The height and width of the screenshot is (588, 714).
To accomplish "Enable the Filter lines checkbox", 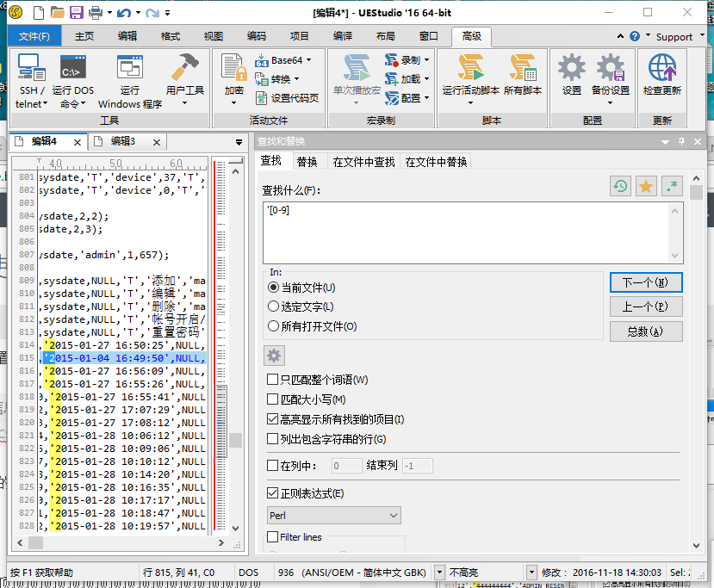I will (x=272, y=537).
